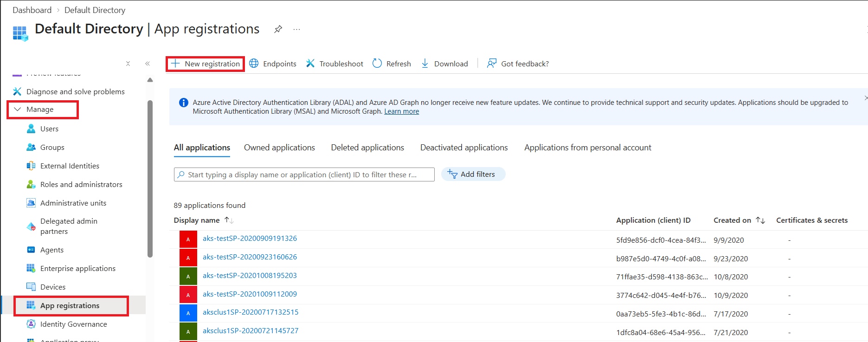Open Identity Governance menu item
868x342 pixels.
tap(74, 324)
